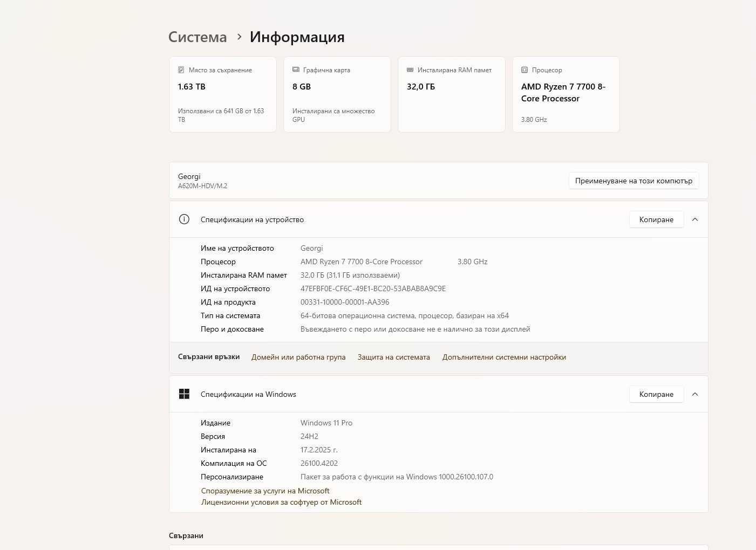Click the Графична карта card icon

296,70
